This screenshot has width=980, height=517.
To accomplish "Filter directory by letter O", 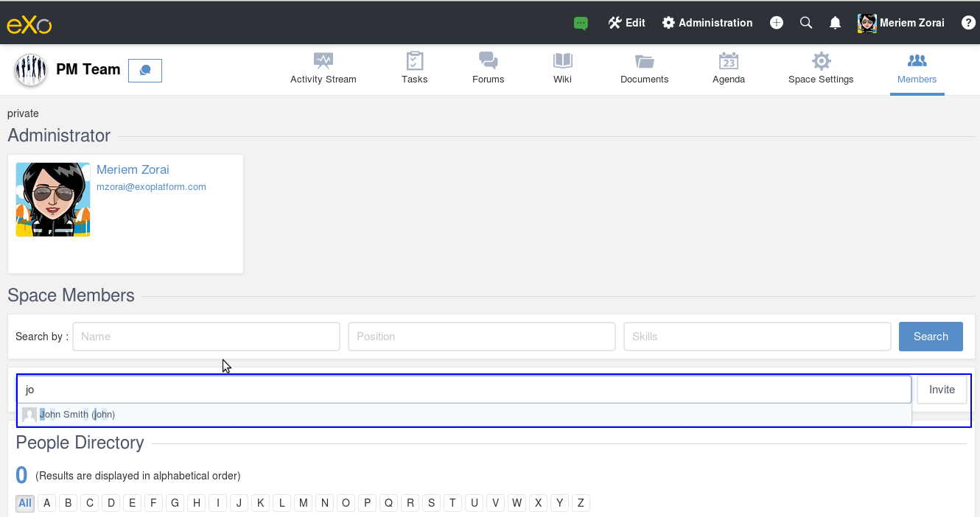I will (346, 503).
